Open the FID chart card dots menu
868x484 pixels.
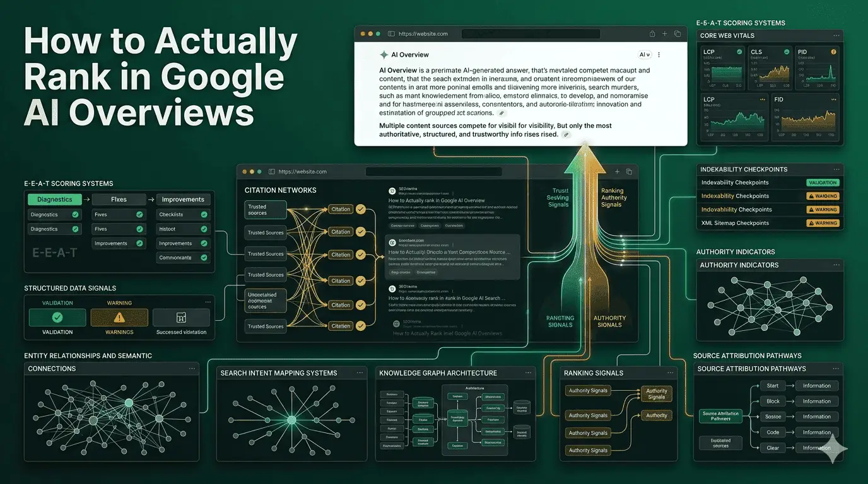pos(833,99)
